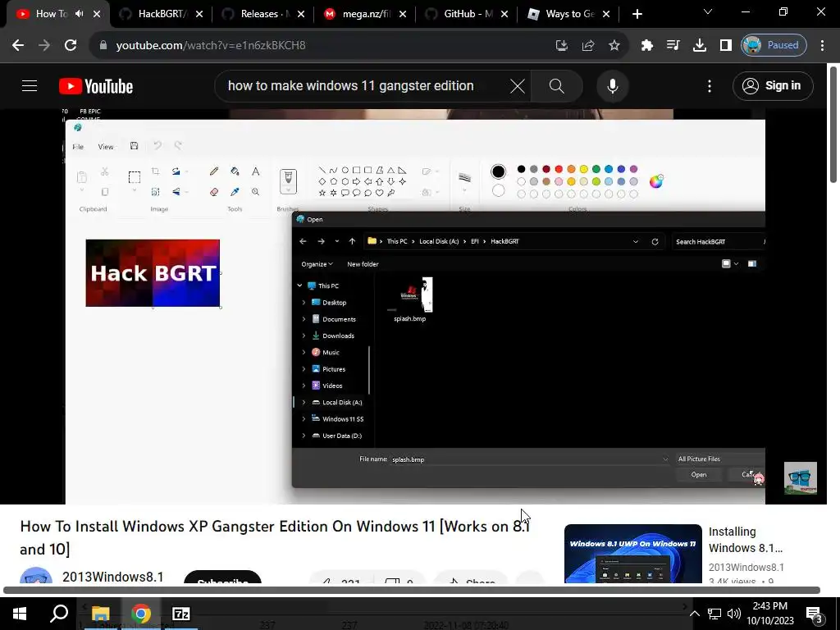The height and width of the screenshot is (630, 840).
Task: Open 7-Zip from taskbar
Action: pyautogui.click(x=181, y=614)
